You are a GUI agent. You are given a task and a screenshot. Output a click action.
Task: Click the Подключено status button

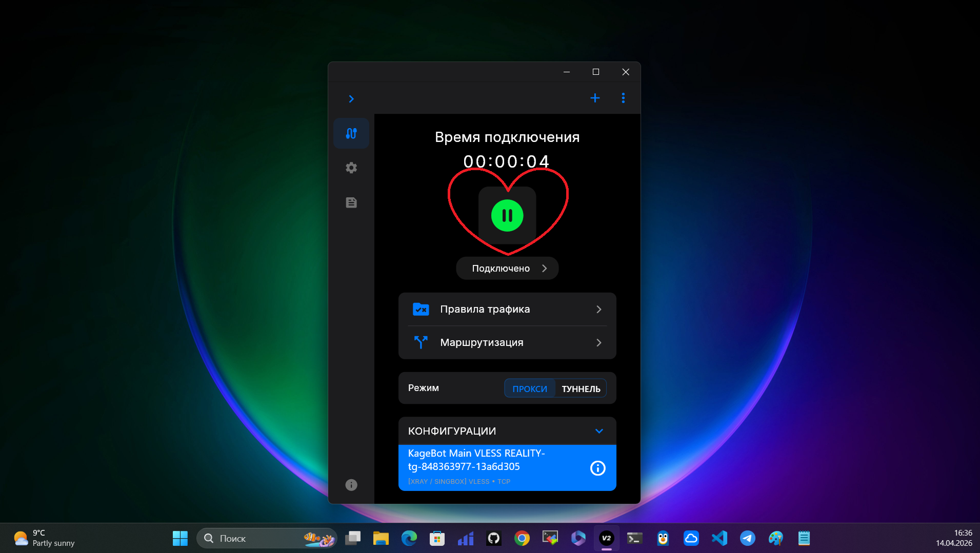point(507,269)
